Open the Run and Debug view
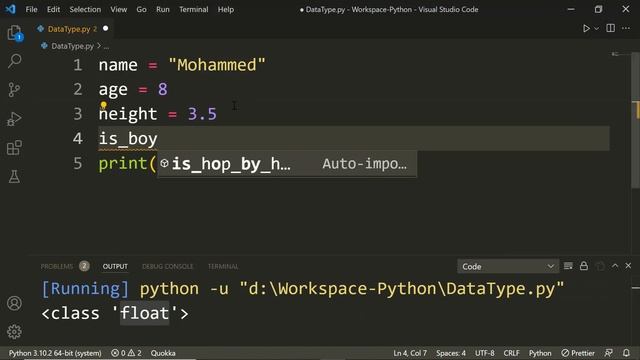Viewport: 640px width, 360px height. [14, 119]
